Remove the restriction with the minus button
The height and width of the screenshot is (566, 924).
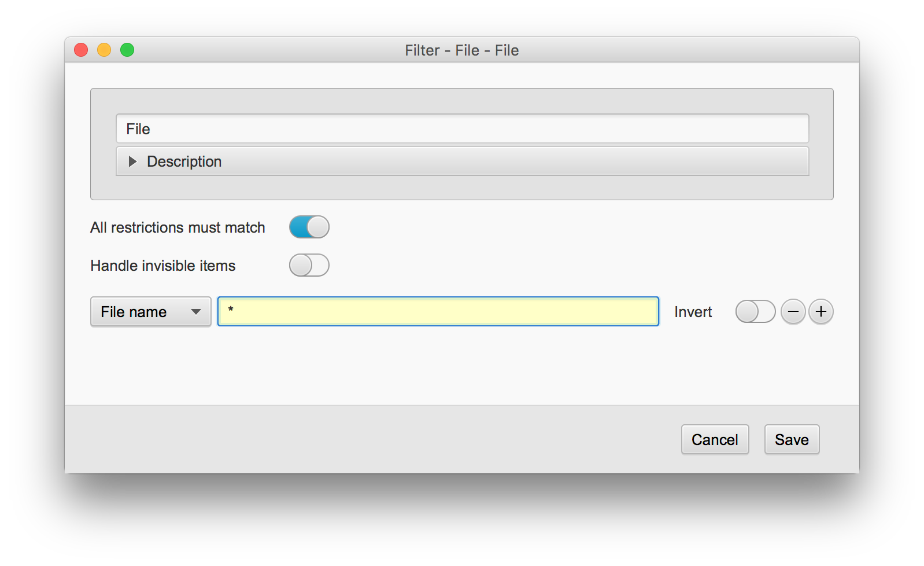pos(793,312)
